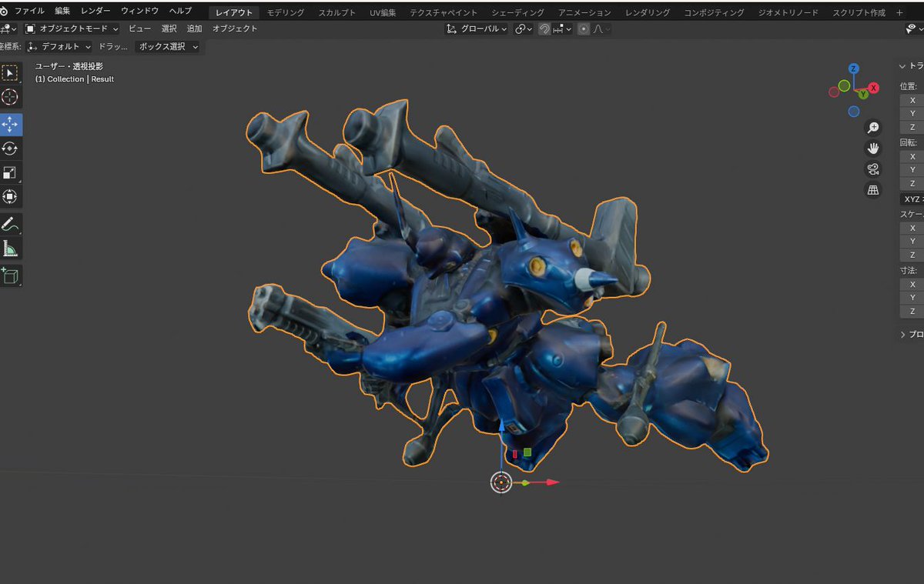Open the ビュー viewport menu

[x=139, y=28]
